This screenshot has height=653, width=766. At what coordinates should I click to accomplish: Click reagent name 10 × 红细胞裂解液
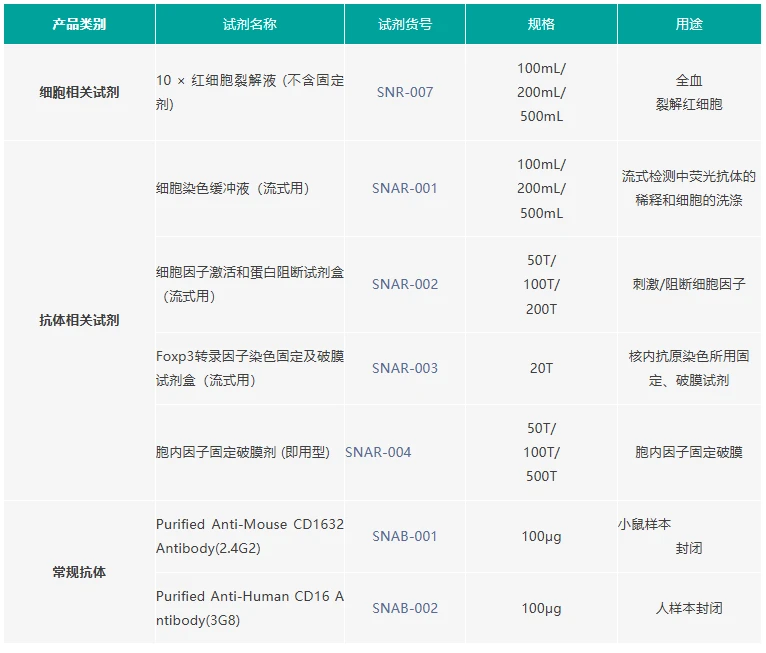point(250,92)
